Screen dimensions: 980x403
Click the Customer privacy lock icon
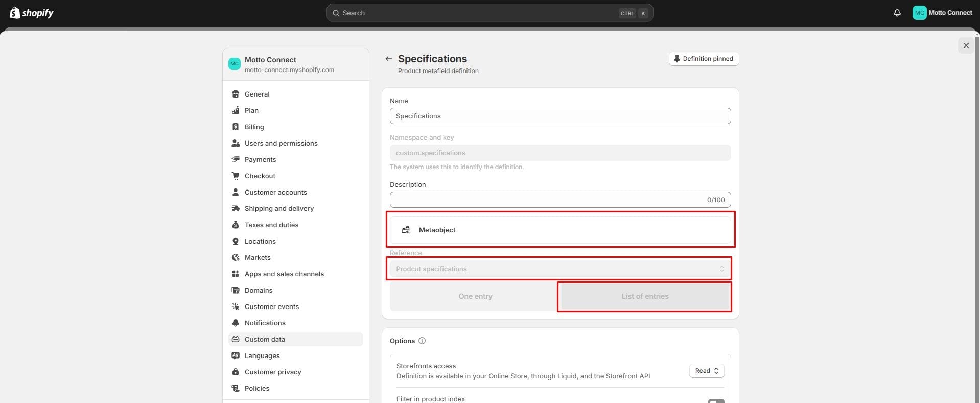pos(236,372)
